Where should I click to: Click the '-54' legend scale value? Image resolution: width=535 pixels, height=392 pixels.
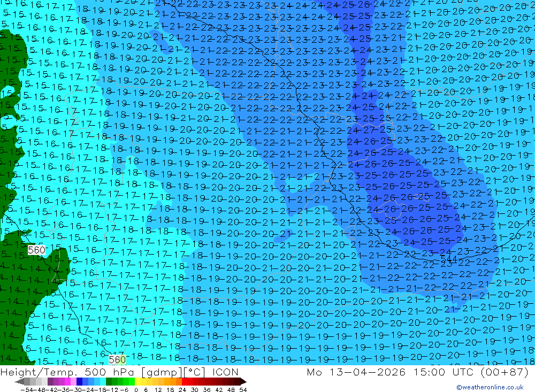(27, 390)
